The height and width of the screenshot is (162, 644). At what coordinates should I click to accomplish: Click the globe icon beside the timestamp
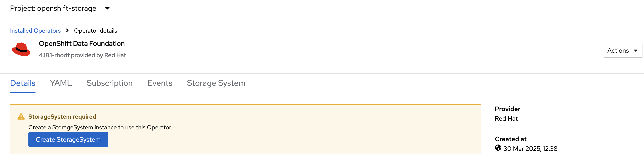[x=498, y=148]
